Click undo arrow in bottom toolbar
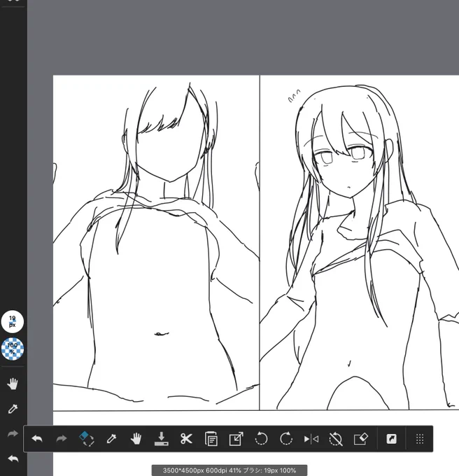This screenshot has width=459, height=476. [37, 439]
